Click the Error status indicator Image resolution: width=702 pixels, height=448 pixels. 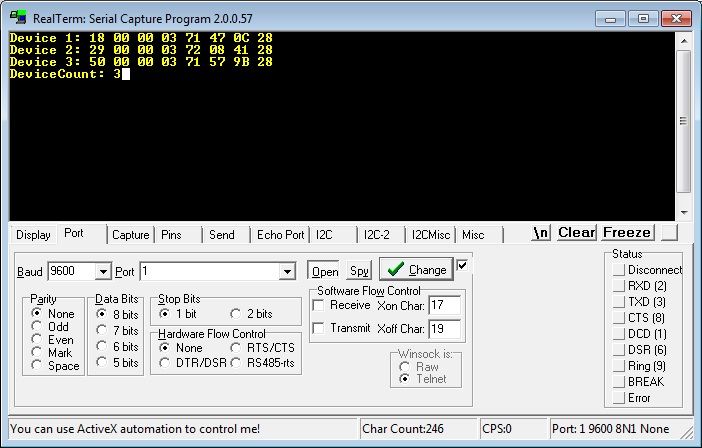point(619,398)
